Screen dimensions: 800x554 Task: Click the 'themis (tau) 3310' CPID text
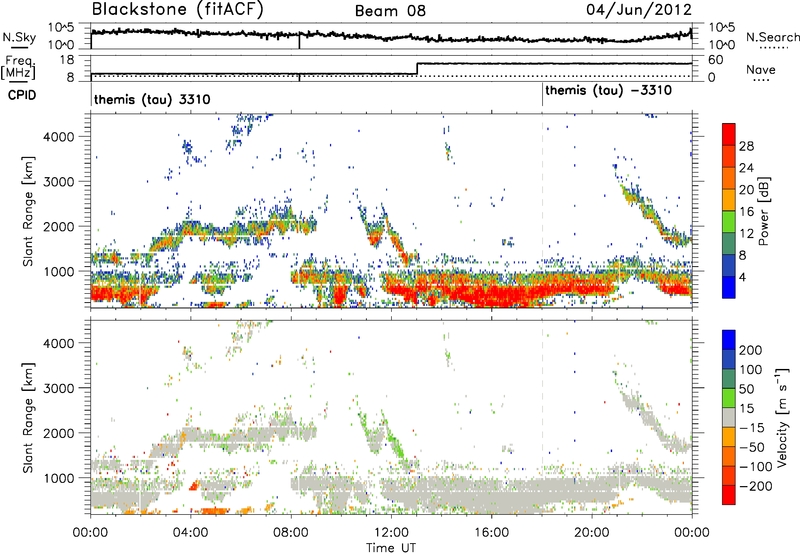[x=152, y=99]
